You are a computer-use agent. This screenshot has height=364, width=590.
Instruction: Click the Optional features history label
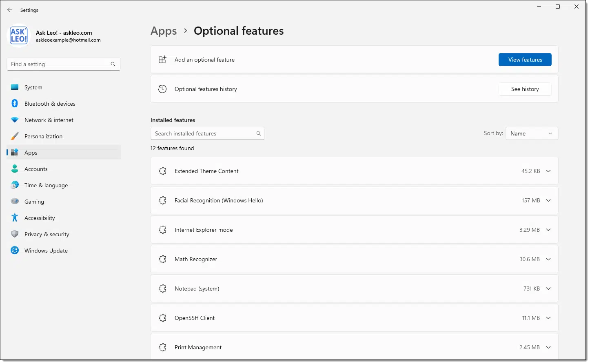tap(206, 89)
